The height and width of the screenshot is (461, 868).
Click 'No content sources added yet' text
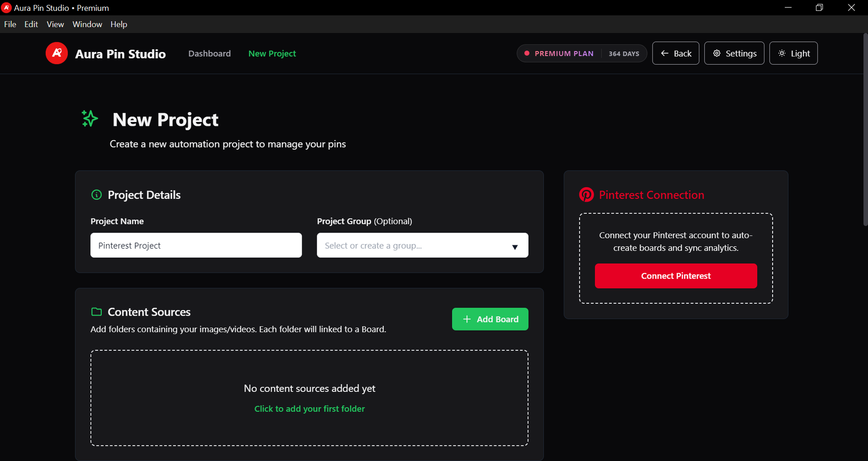(310, 388)
